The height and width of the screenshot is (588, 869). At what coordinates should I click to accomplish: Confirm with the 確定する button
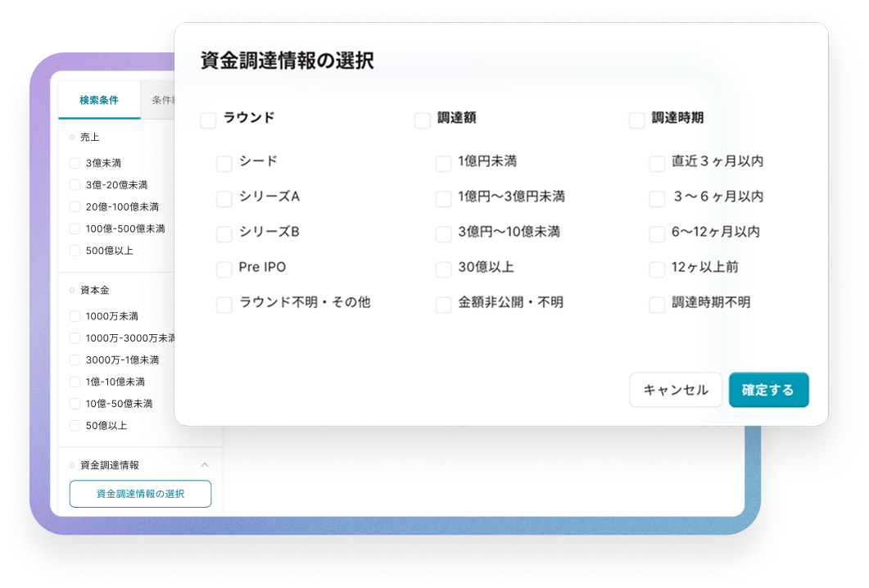768,390
